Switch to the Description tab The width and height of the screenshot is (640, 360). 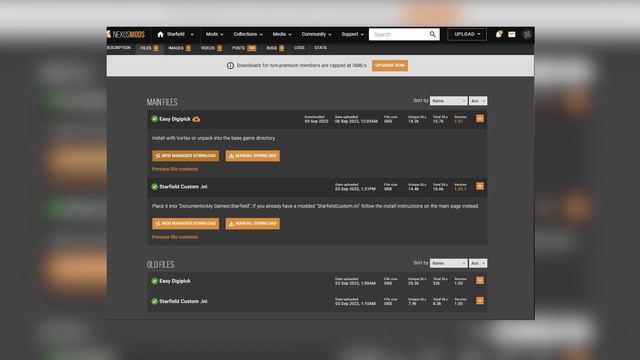(119, 48)
